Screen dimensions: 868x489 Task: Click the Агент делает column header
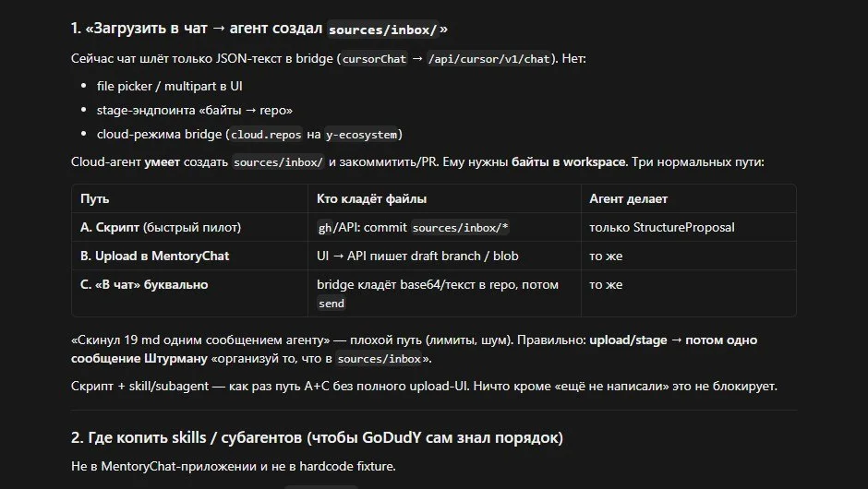[628, 198]
